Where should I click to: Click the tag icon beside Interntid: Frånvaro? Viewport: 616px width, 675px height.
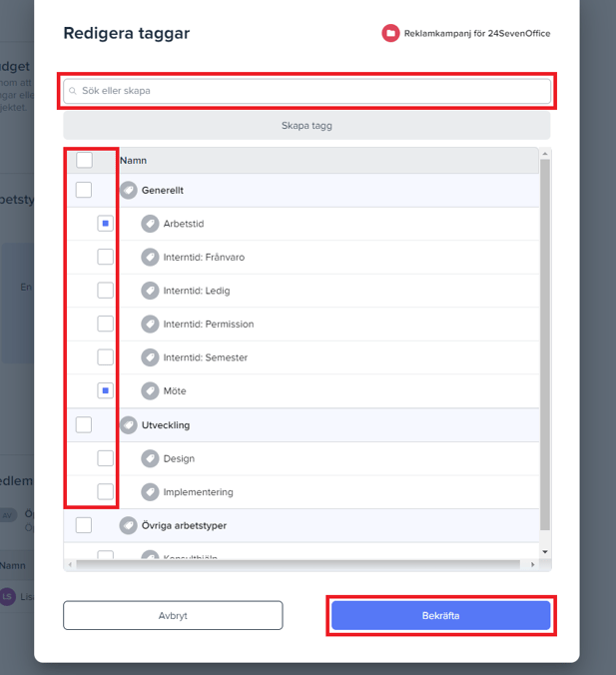(x=150, y=258)
